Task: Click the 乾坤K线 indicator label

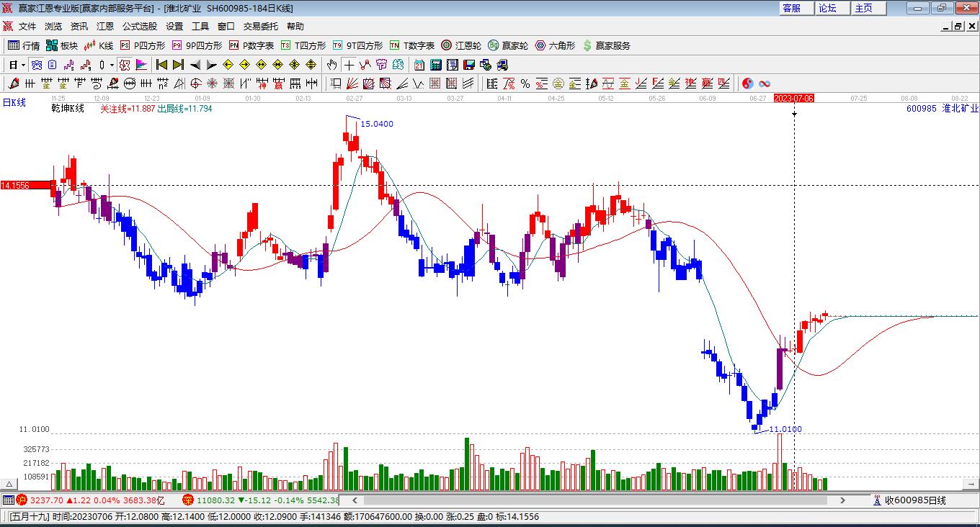Action: [68, 108]
